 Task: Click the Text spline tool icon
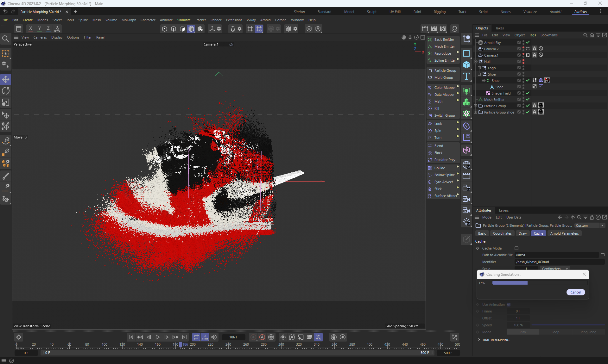(466, 76)
